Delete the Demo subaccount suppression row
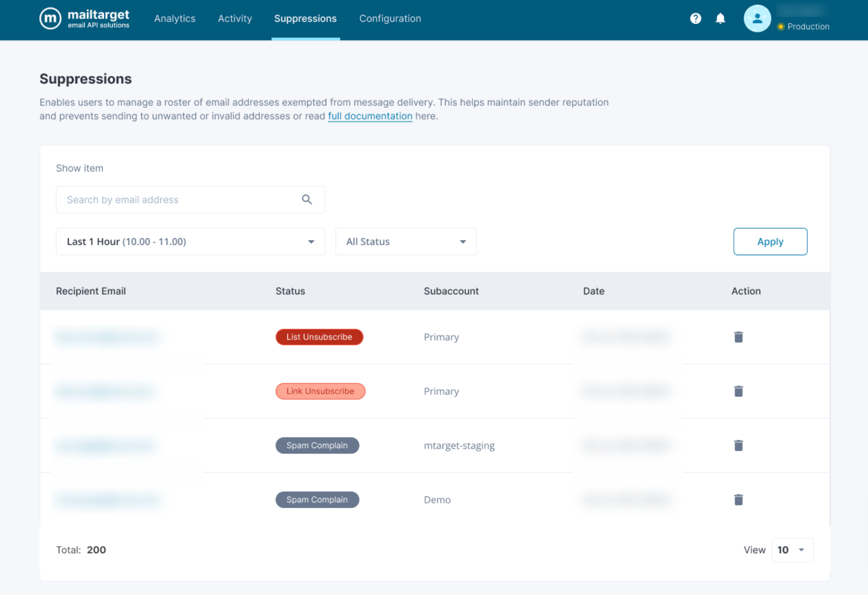868x595 pixels. tap(738, 500)
